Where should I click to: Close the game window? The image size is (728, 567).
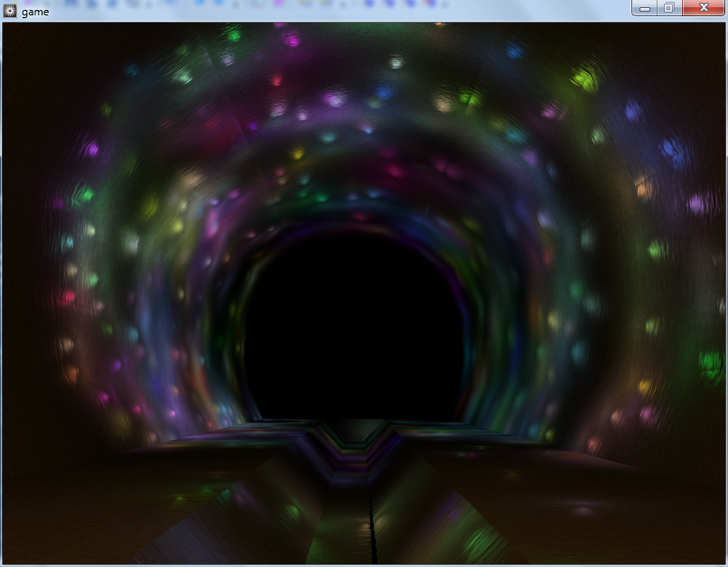[703, 8]
